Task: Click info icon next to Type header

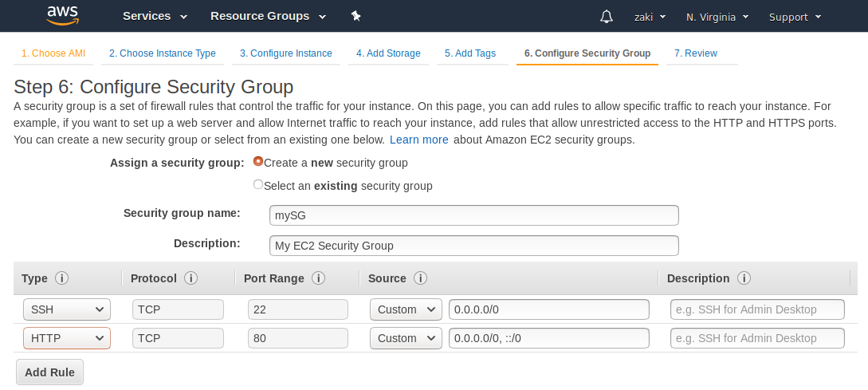Action: (61, 278)
